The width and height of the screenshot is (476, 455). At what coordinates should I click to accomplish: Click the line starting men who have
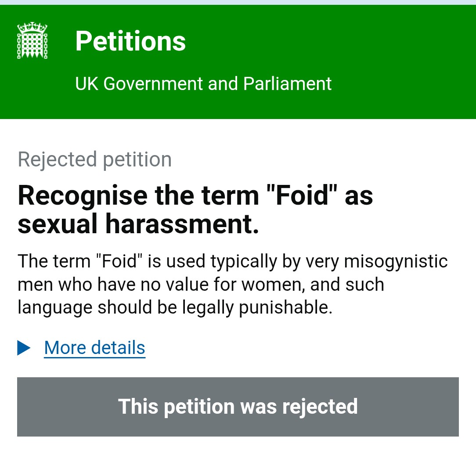(201, 285)
